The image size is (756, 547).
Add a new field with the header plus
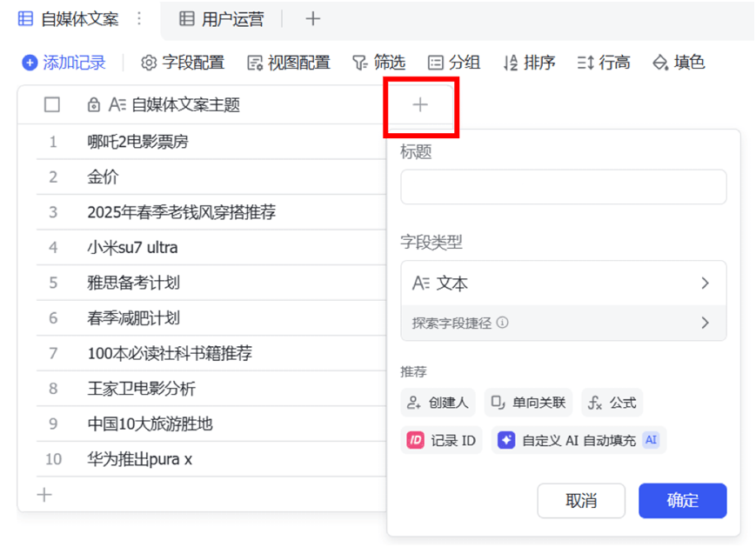pyautogui.click(x=420, y=104)
